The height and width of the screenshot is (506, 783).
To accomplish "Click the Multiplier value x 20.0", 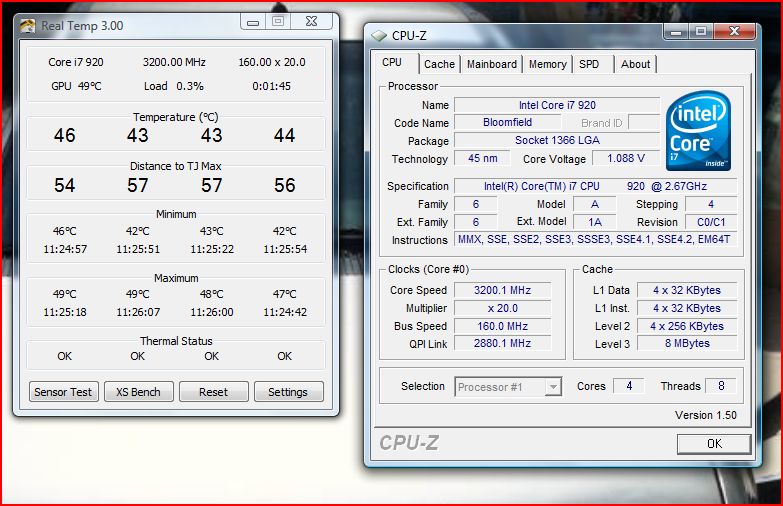I will click(502, 308).
